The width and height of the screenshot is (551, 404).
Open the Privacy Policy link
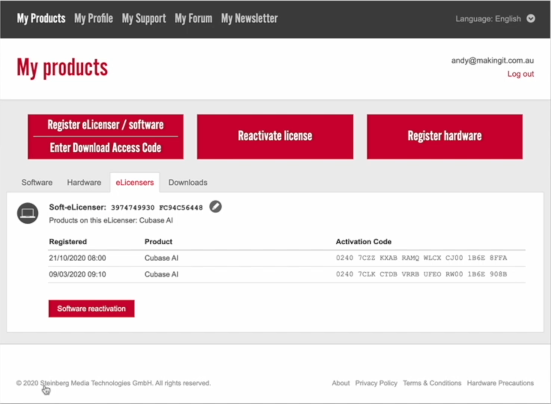tap(376, 383)
